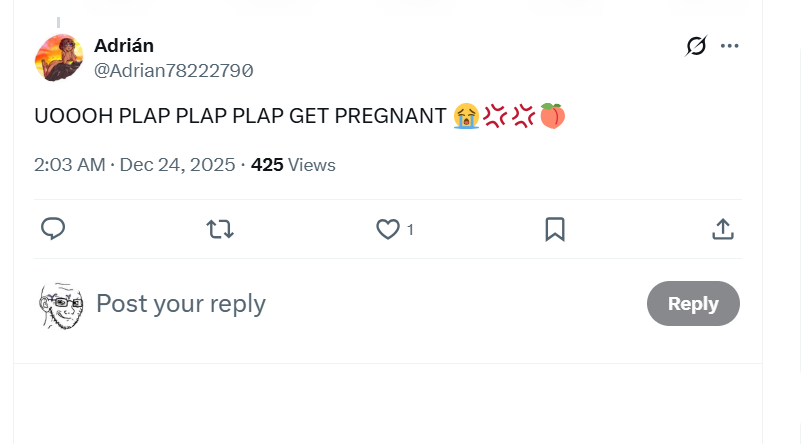The image size is (801, 444).
Task: Click the display name Adrián
Action: tap(124, 45)
